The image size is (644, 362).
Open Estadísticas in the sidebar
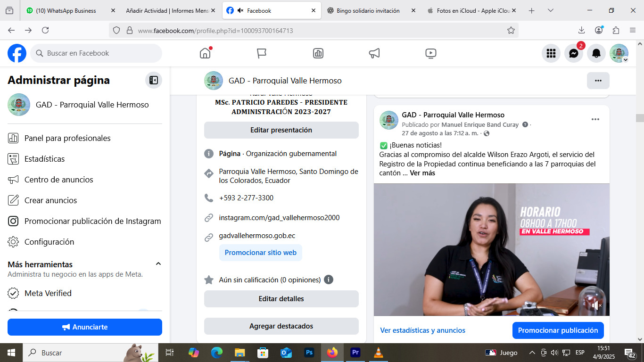pyautogui.click(x=44, y=159)
